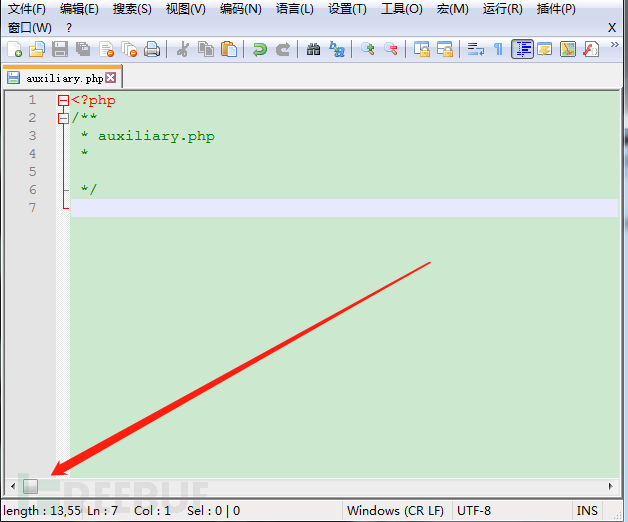
Task: Close the document with the menu-bar X
Action: click(612, 28)
